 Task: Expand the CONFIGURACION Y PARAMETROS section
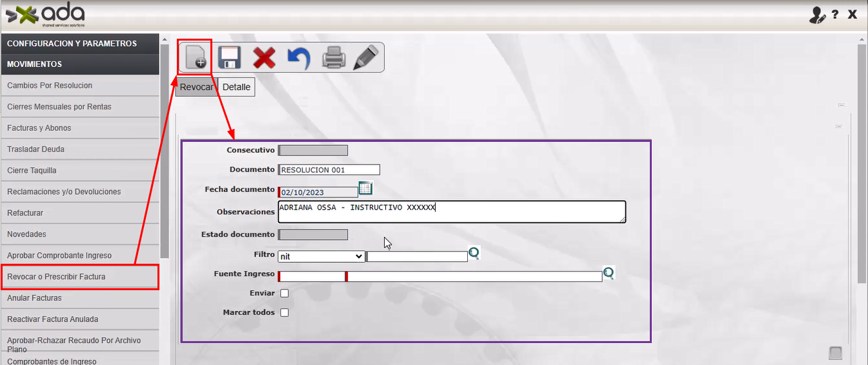coord(79,44)
